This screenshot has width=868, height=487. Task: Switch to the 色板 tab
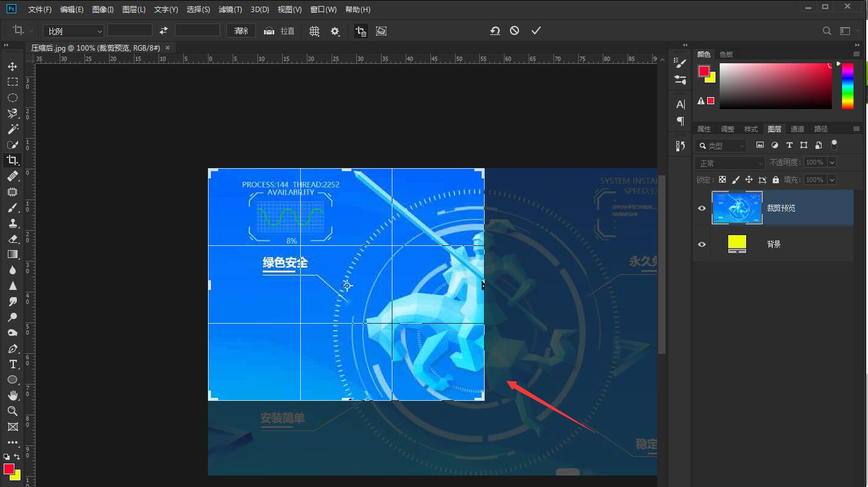[726, 54]
